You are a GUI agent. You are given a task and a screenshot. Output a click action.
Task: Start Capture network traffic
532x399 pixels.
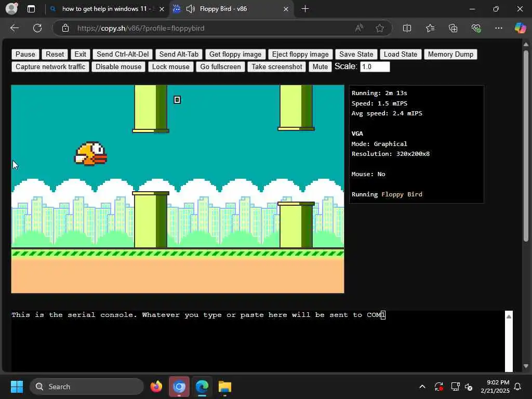click(50, 67)
